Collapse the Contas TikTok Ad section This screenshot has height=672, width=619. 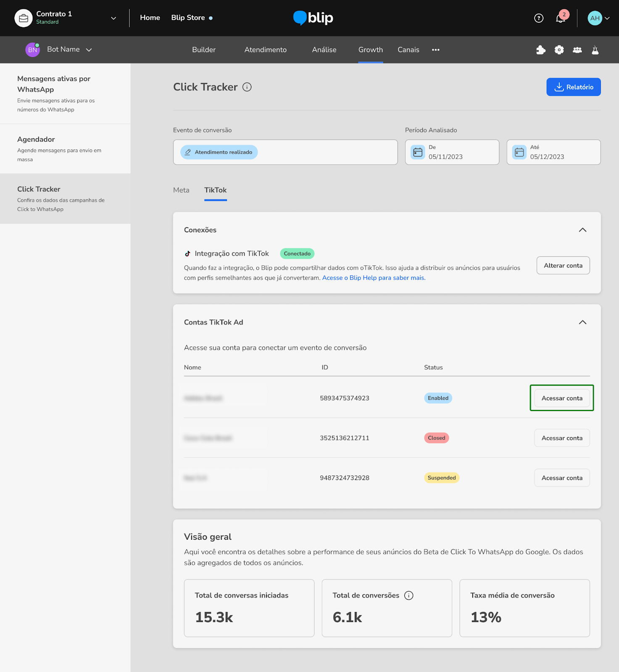click(x=582, y=323)
